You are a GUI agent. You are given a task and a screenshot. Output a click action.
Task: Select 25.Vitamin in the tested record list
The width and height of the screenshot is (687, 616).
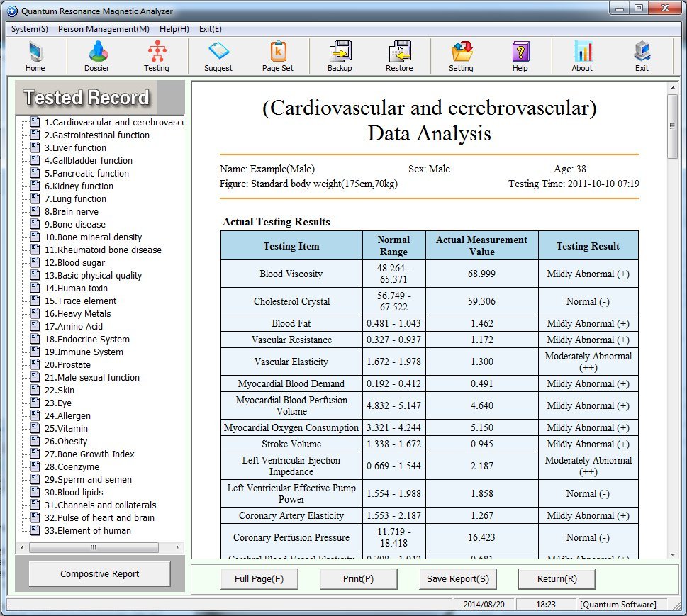click(66, 429)
